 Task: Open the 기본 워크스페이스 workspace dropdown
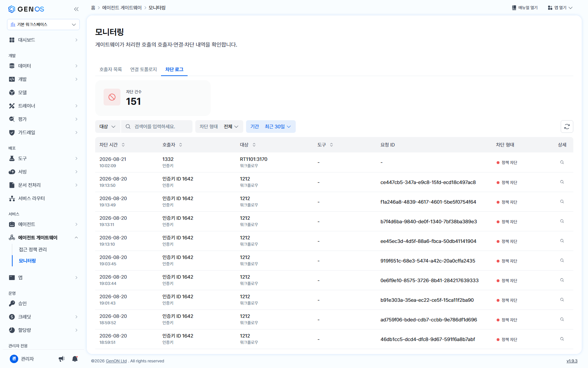click(43, 25)
